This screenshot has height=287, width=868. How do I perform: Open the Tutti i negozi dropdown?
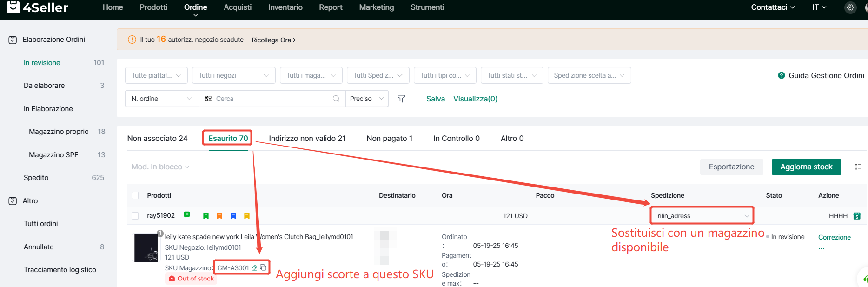233,75
